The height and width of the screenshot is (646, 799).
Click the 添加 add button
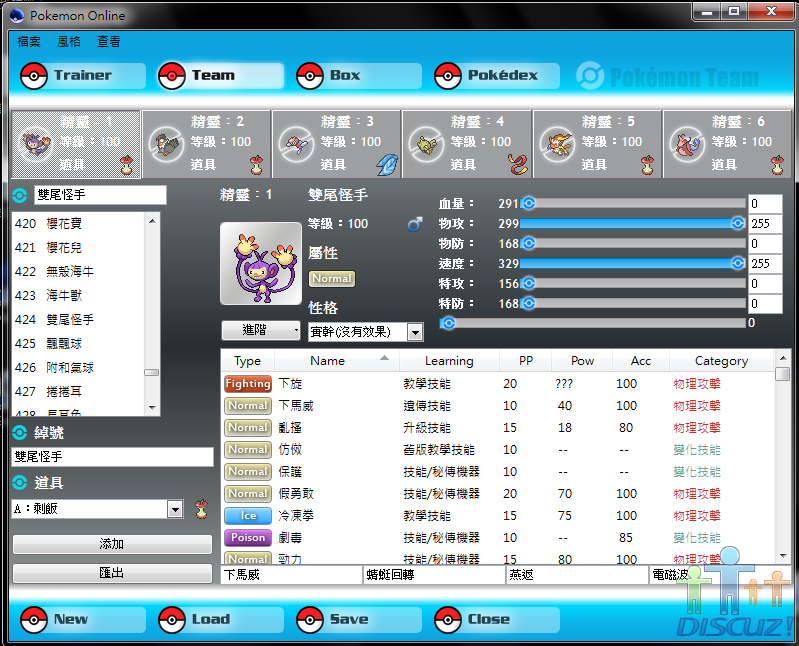click(112, 544)
